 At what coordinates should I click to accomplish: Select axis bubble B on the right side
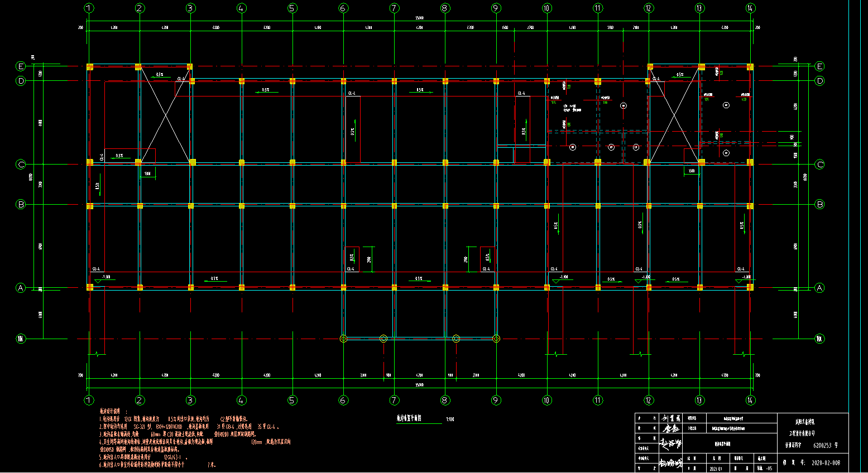(x=820, y=204)
